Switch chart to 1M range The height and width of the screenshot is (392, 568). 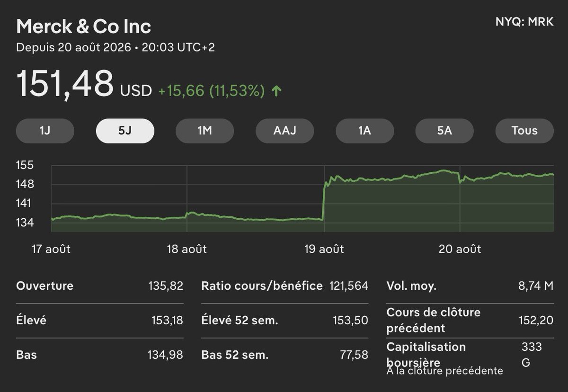tap(205, 131)
